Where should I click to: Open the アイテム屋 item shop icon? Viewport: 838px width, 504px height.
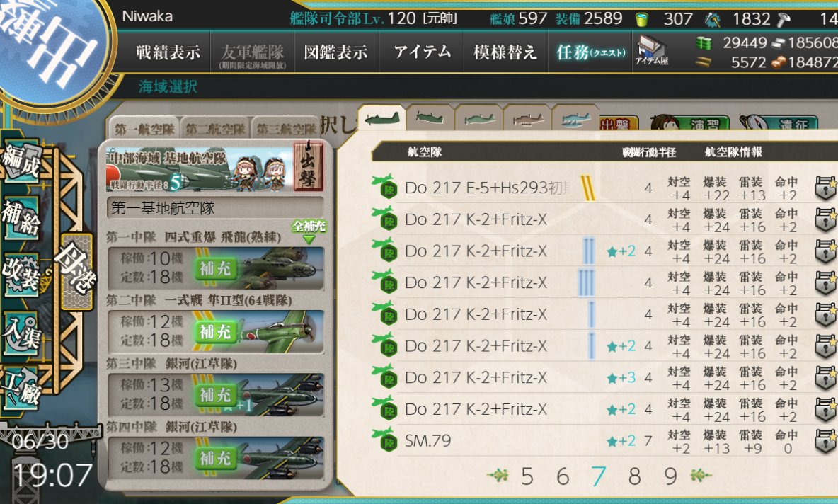click(651, 51)
